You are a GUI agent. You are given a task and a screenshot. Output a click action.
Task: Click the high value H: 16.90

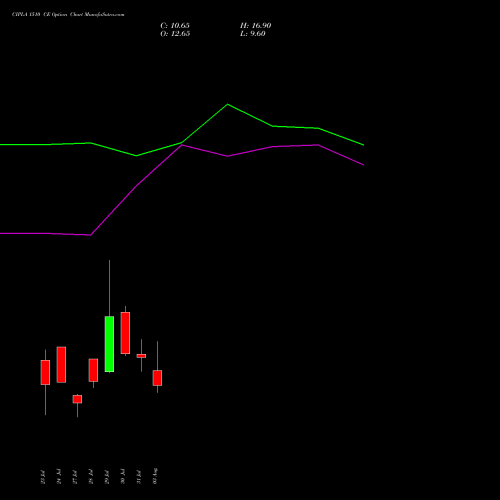point(255,26)
